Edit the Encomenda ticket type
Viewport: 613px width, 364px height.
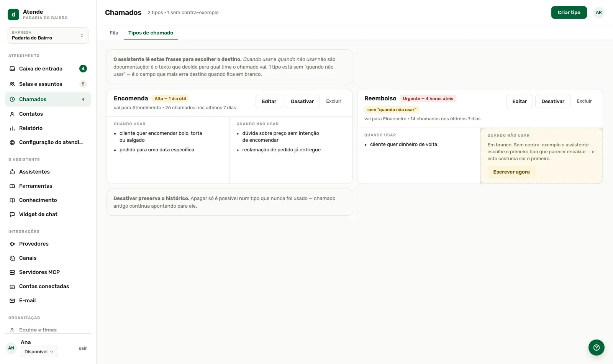point(269,101)
